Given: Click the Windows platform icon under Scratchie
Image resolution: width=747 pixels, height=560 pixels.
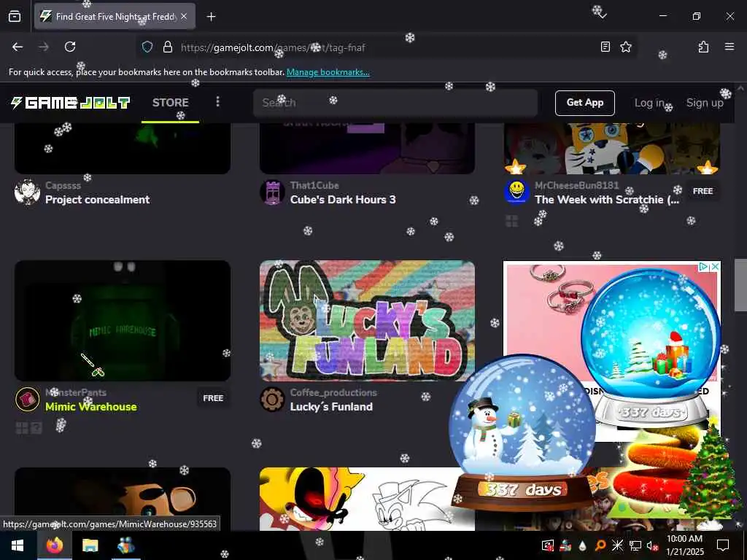Looking at the screenshot, I should click(511, 221).
